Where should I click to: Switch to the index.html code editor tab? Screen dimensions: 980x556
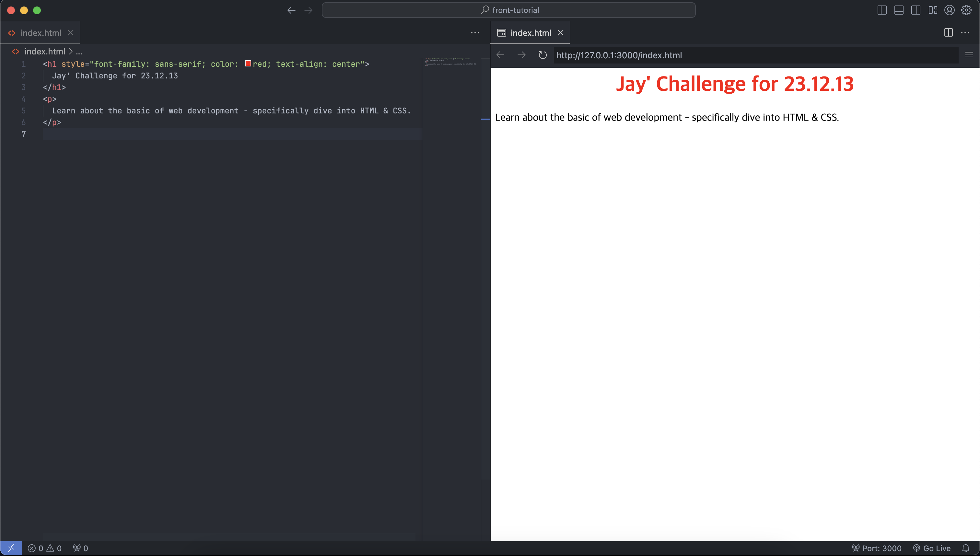41,33
